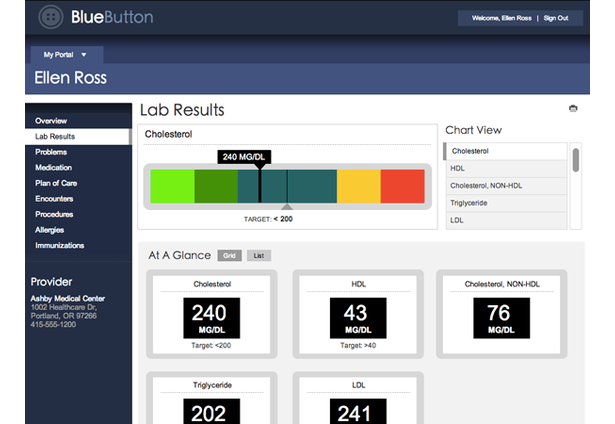Open the Cholesterol 240 MG/DL card

click(x=212, y=314)
